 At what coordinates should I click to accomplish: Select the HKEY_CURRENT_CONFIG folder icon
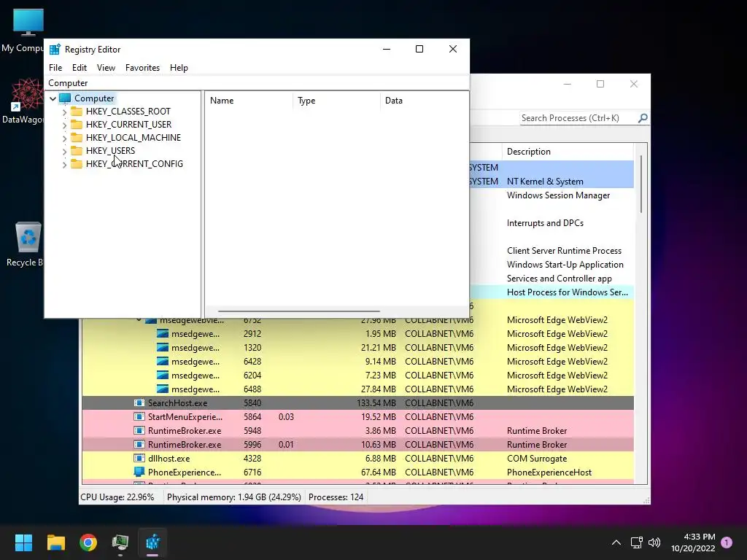point(76,164)
